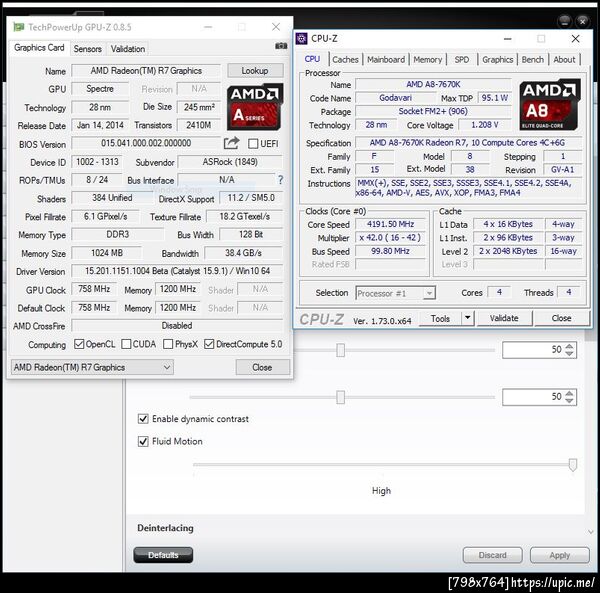Screen dimensions: 600x593
Task: Switch to the Validation tab in GPU-Z
Action: 128,49
